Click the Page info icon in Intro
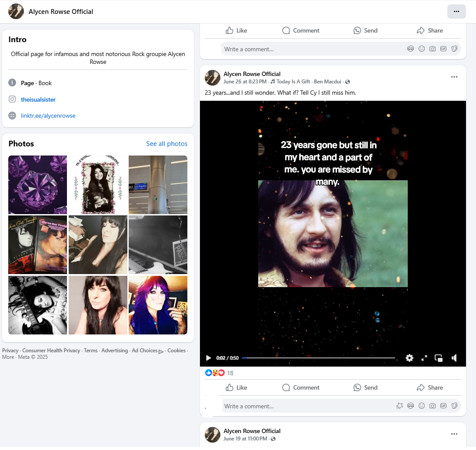This screenshot has width=476, height=450. click(12, 83)
